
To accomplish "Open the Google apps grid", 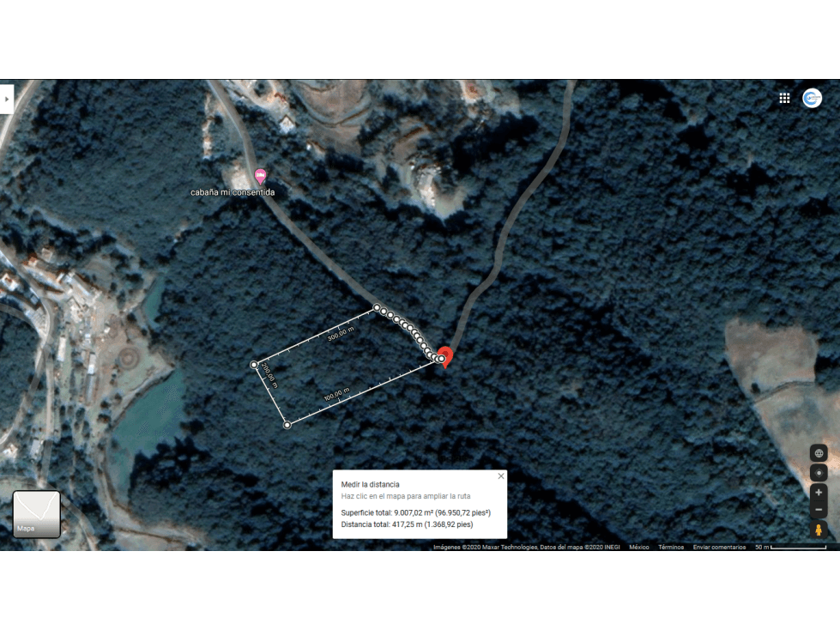I will point(784,98).
